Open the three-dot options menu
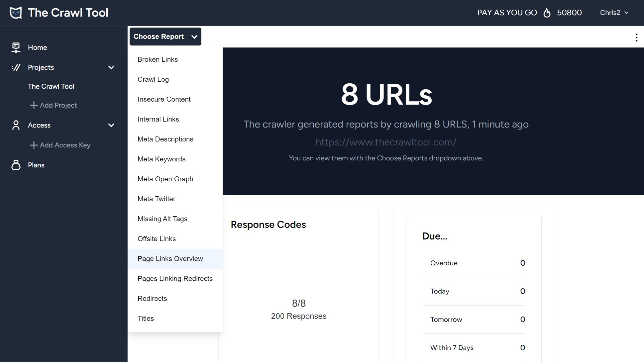Viewport: 644px width, 362px height. [636, 38]
